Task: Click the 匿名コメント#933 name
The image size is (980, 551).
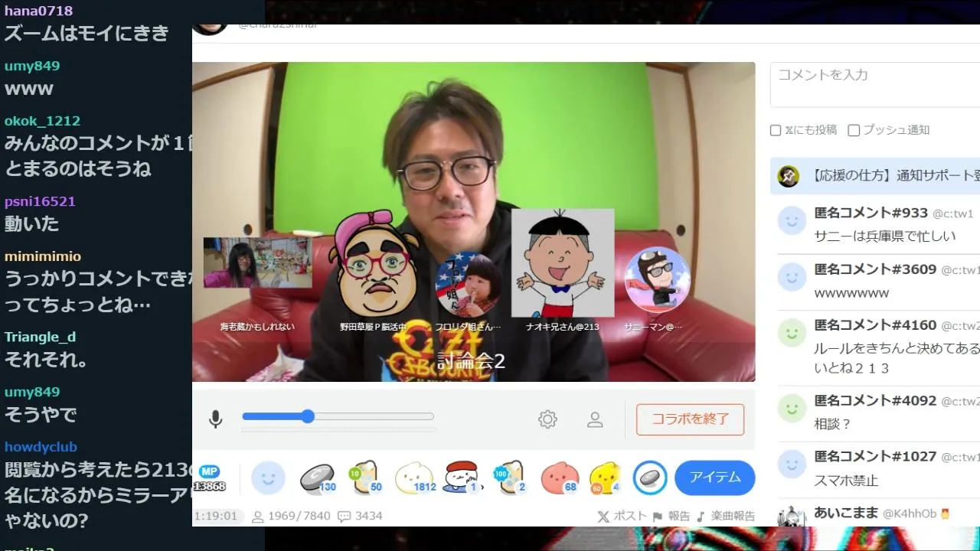Action: pyautogui.click(x=871, y=213)
